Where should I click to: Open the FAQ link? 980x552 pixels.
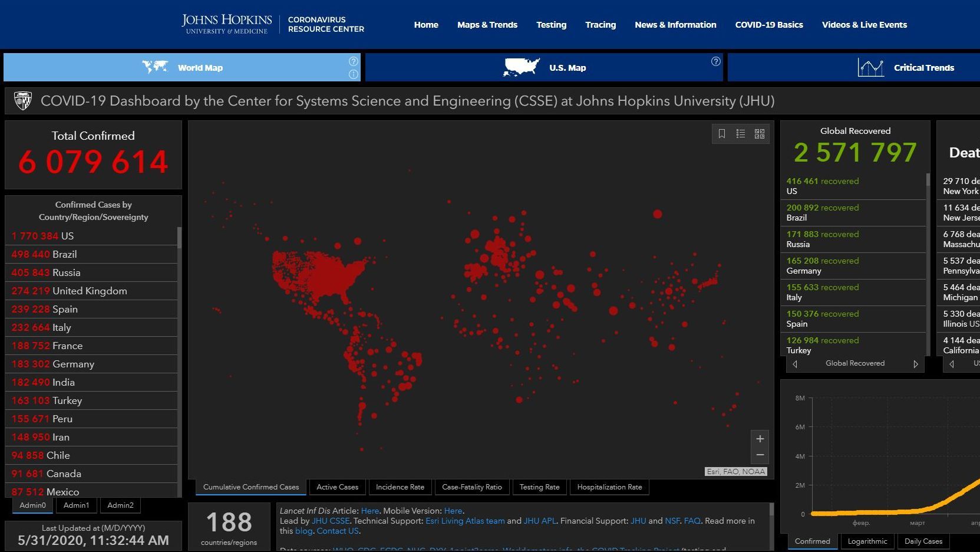tap(692, 521)
